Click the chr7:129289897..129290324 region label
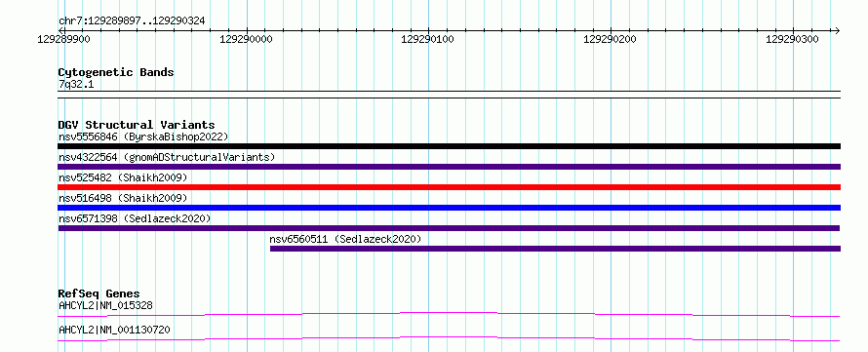This screenshot has height=352, width=868. pyautogui.click(x=132, y=20)
